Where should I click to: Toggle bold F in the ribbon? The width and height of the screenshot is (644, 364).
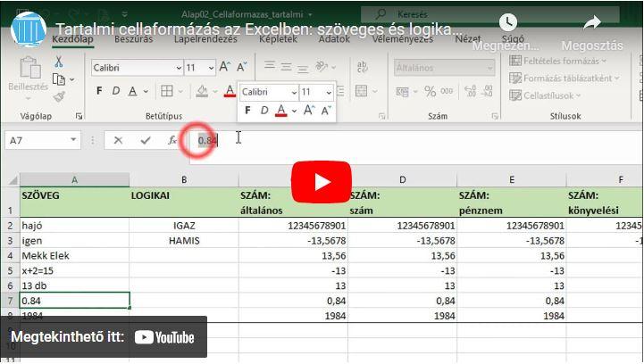click(x=99, y=91)
